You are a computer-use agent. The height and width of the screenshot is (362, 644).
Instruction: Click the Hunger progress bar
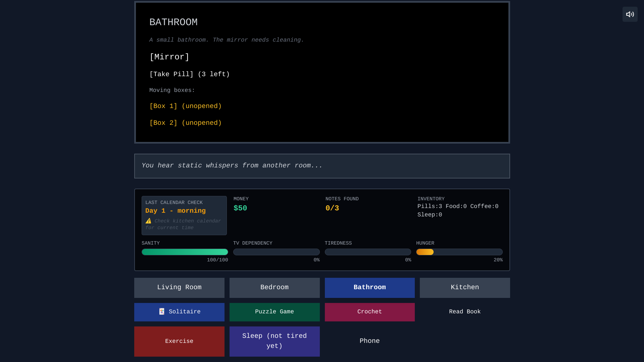(459, 252)
